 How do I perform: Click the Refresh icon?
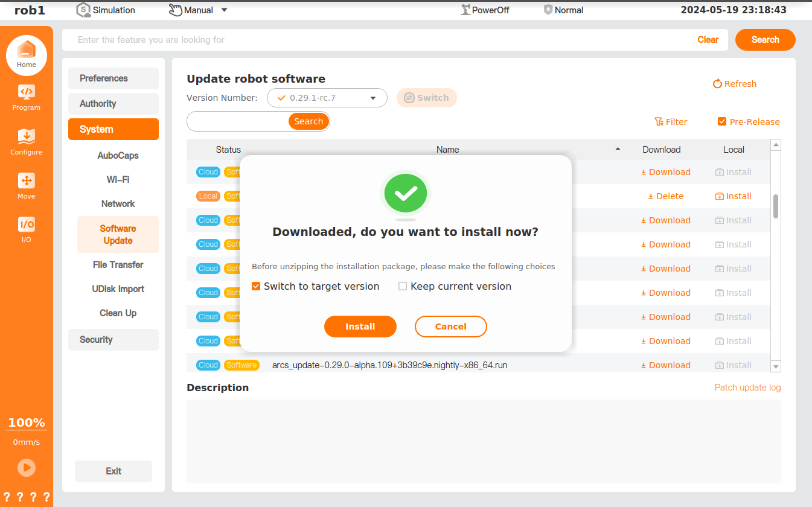tap(717, 84)
